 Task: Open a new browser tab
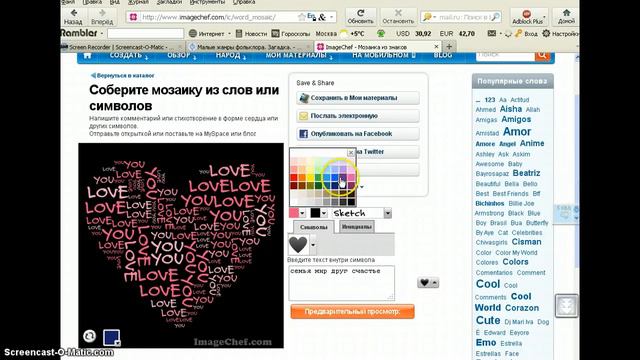coord(449,47)
